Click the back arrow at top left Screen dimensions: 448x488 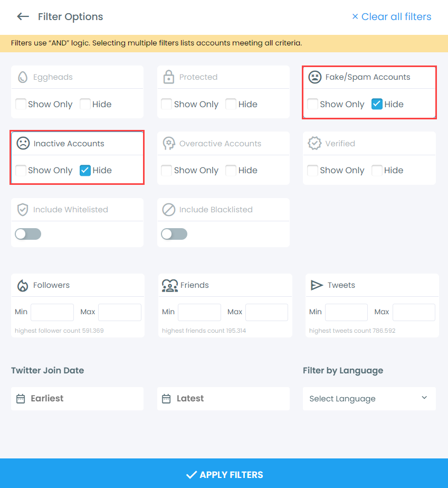pyautogui.click(x=23, y=16)
